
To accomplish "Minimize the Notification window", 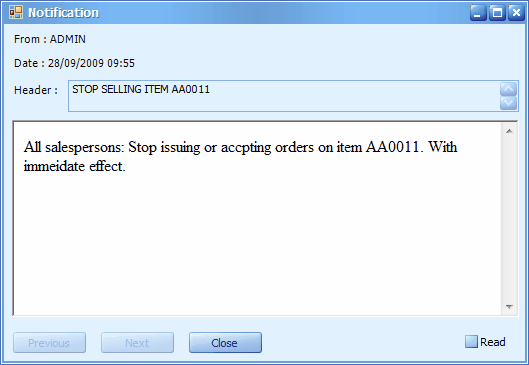I will coord(478,13).
